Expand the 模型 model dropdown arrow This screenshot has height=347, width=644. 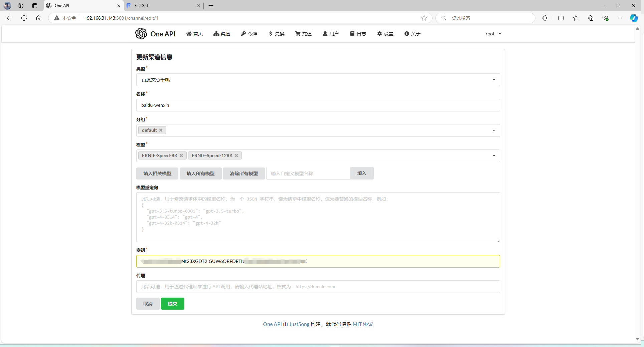pos(494,156)
